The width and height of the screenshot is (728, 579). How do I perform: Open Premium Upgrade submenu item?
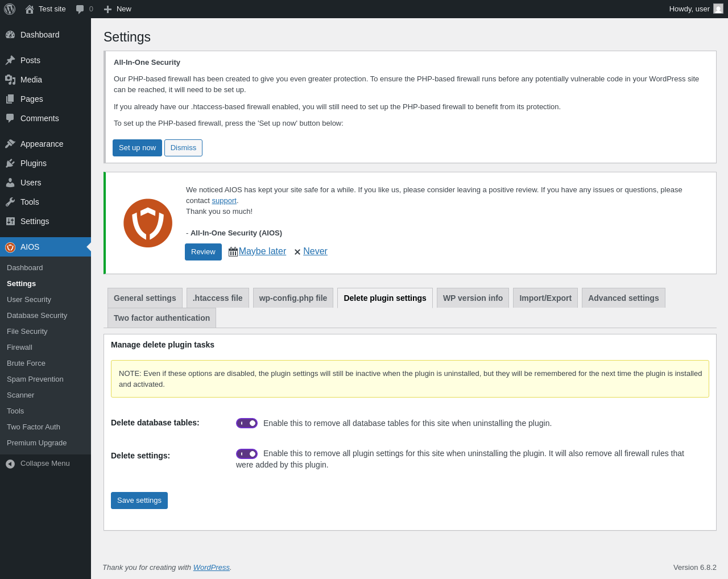(x=45, y=443)
